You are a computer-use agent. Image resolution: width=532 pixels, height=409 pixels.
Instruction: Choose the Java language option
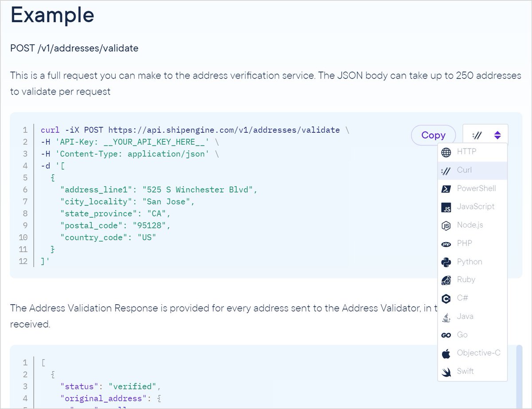pyautogui.click(x=473, y=316)
